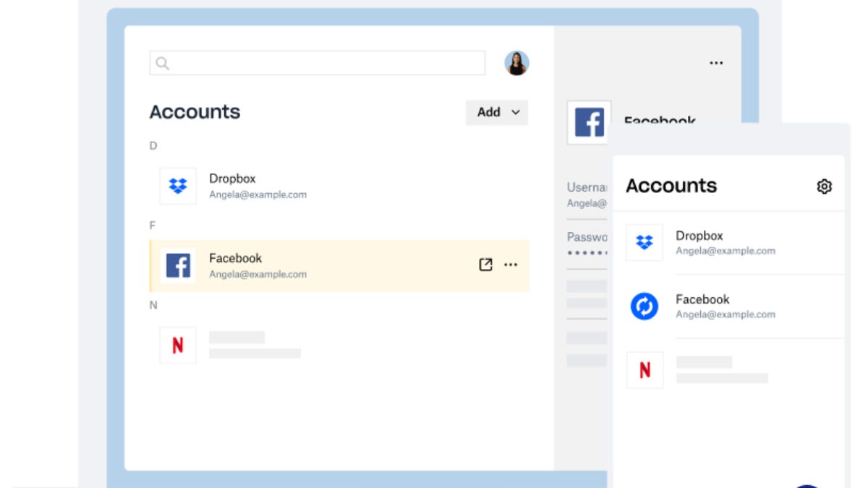Click the sync icon beside Facebook in mobile panel

(644, 306)
